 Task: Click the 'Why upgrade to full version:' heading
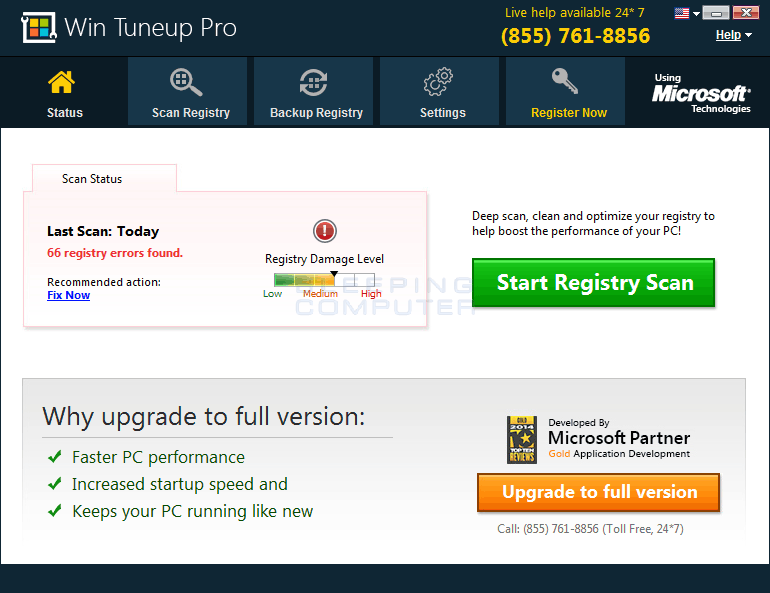tap(204, 417)
